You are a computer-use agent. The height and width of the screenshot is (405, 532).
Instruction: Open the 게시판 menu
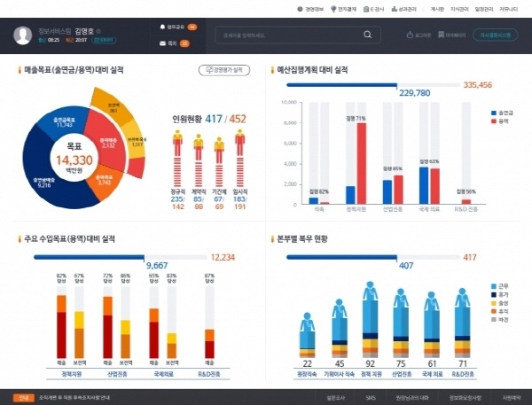[437, 9]
